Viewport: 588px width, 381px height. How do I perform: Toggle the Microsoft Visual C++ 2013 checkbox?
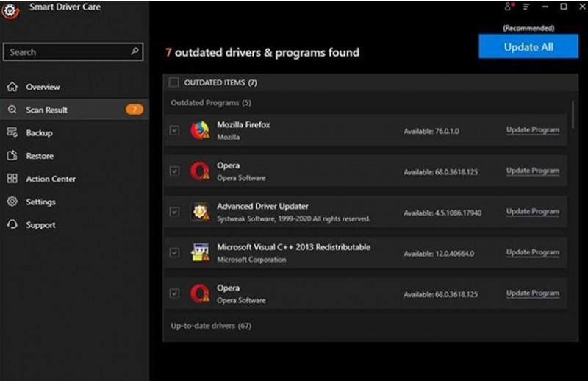tap(174, 253)
